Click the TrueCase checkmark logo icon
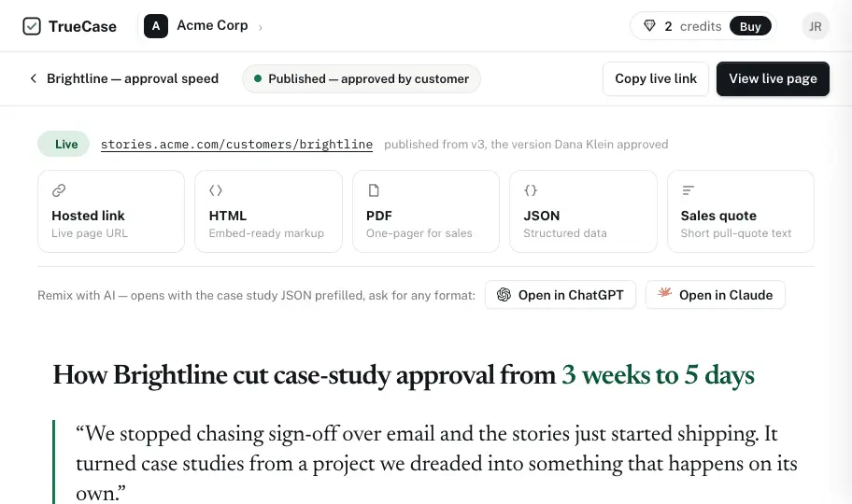This screenshot has height=504, width=852. point(32,26)
